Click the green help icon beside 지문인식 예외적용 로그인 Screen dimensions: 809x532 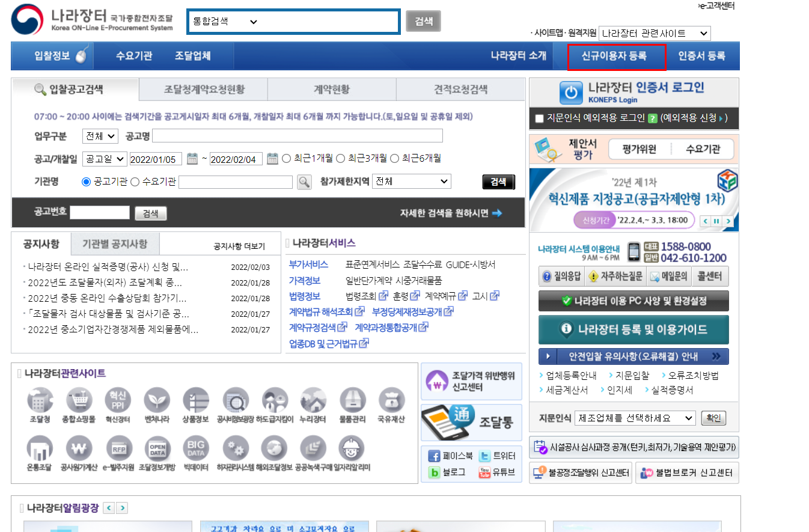pyautogui.click(x=653, y=118)
